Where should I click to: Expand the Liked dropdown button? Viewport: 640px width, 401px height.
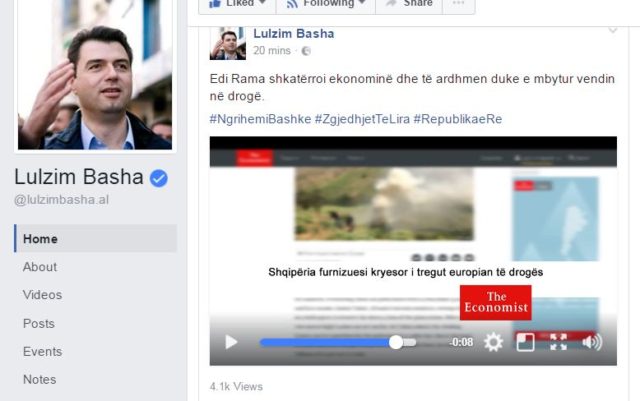(233, 4)
